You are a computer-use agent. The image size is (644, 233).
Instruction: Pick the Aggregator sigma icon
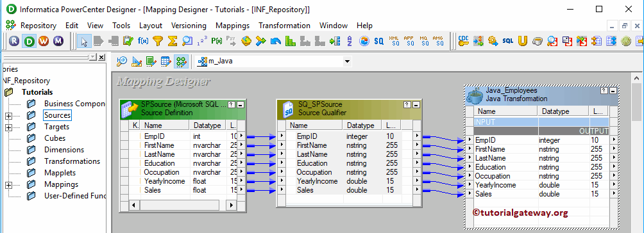tap(173, 41)
